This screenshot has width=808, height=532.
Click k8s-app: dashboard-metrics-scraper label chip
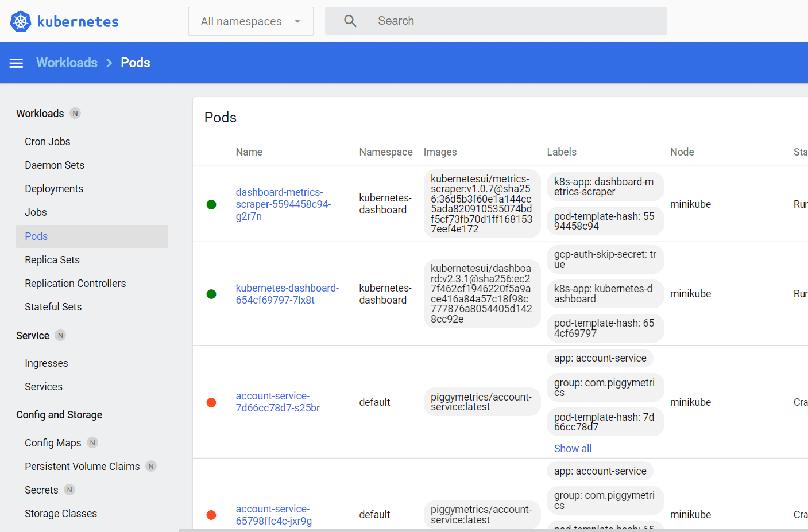click(605, 187)
